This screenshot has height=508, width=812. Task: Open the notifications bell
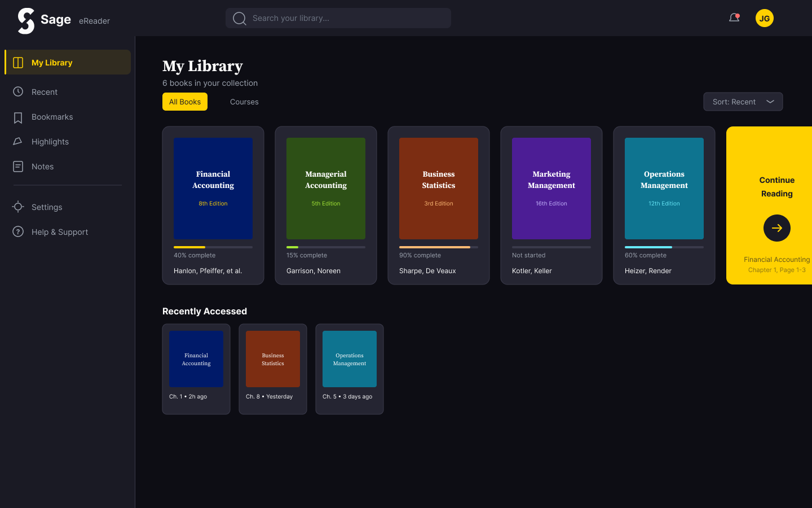pos(734,18)
